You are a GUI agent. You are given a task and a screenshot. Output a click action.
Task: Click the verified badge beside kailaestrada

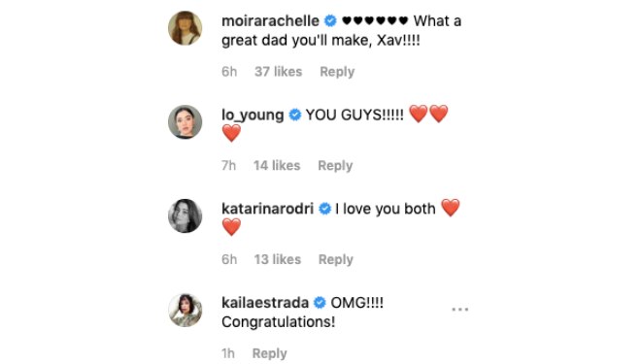[x=320, y=303]
